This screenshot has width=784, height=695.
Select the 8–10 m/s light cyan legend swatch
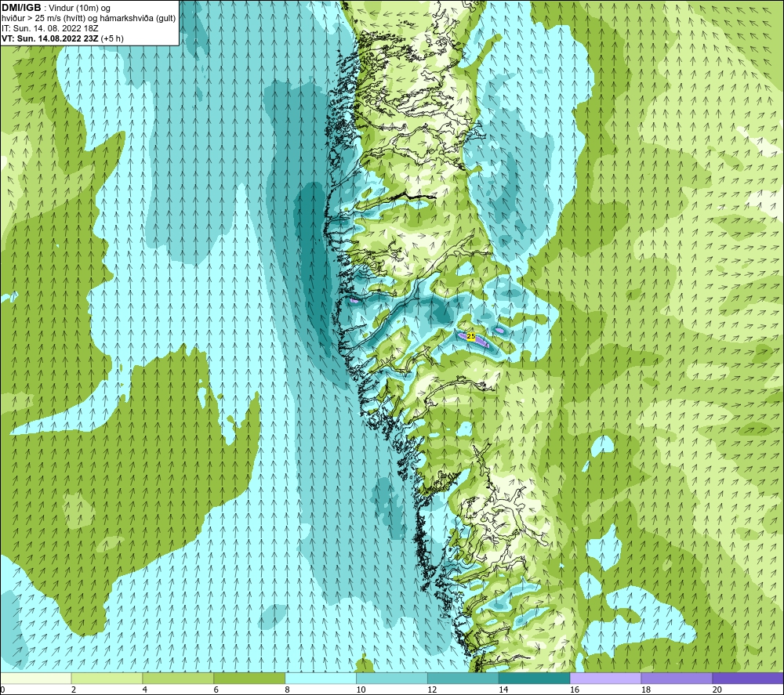pyautogui.click(x=321, y=678)
